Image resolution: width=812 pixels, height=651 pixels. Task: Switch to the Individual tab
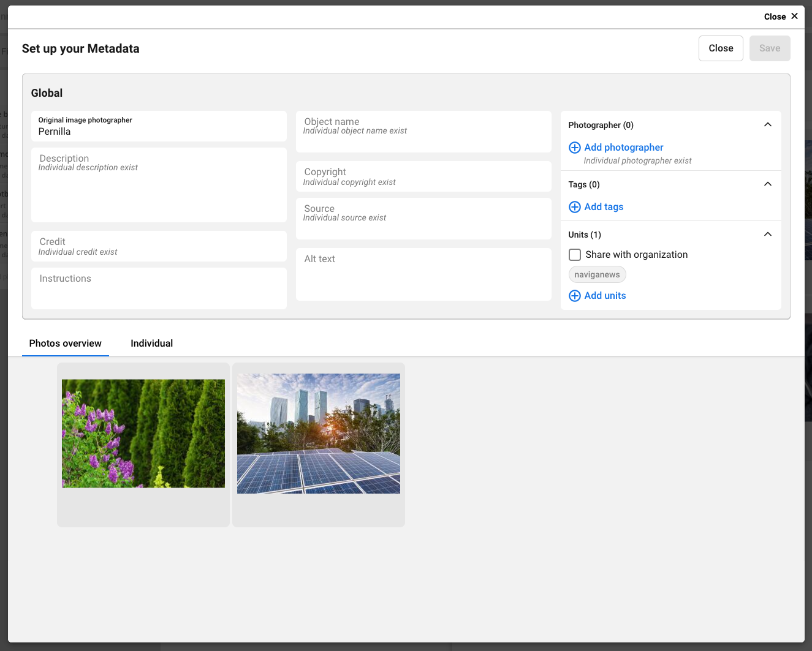151,344
